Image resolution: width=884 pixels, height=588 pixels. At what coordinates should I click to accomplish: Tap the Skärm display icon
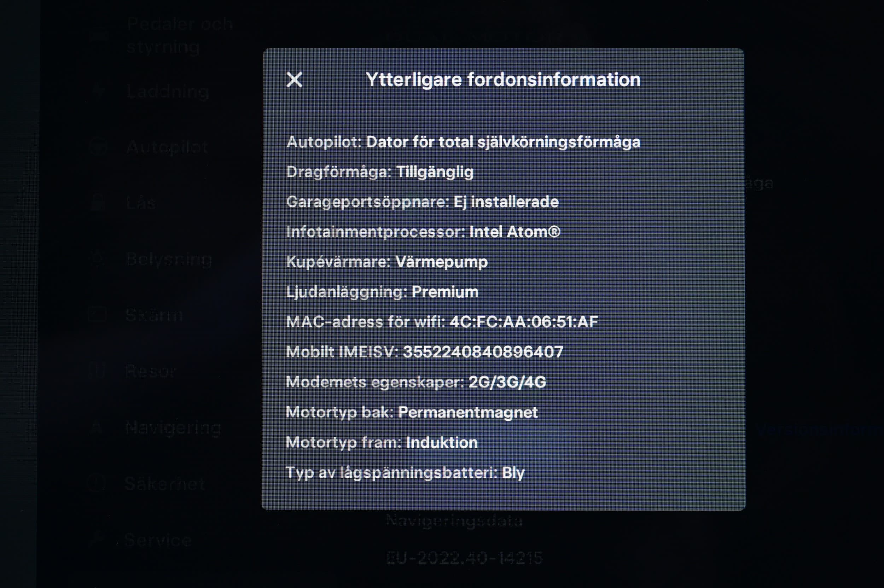point(98,315)
